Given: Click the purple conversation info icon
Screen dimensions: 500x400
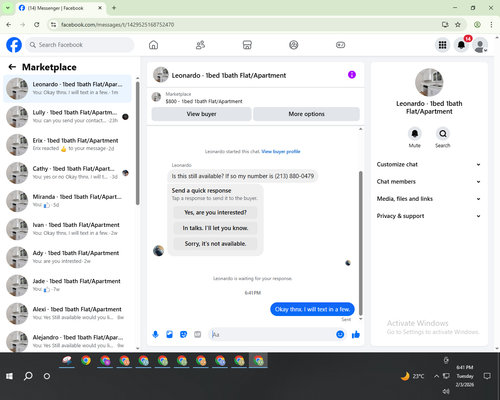Looking at the screenshot, I should click(x=352, y=75).
